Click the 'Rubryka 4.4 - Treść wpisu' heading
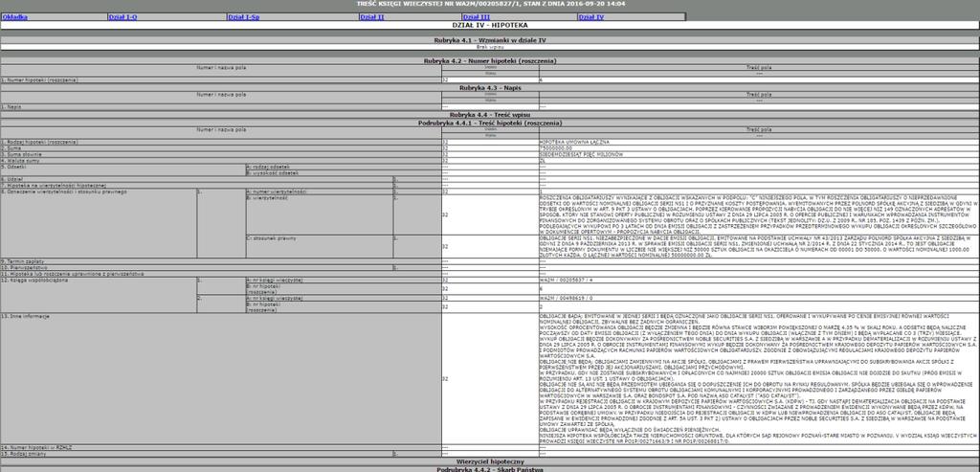This screenshot has width=980, height=472. [x=489, y=116]
